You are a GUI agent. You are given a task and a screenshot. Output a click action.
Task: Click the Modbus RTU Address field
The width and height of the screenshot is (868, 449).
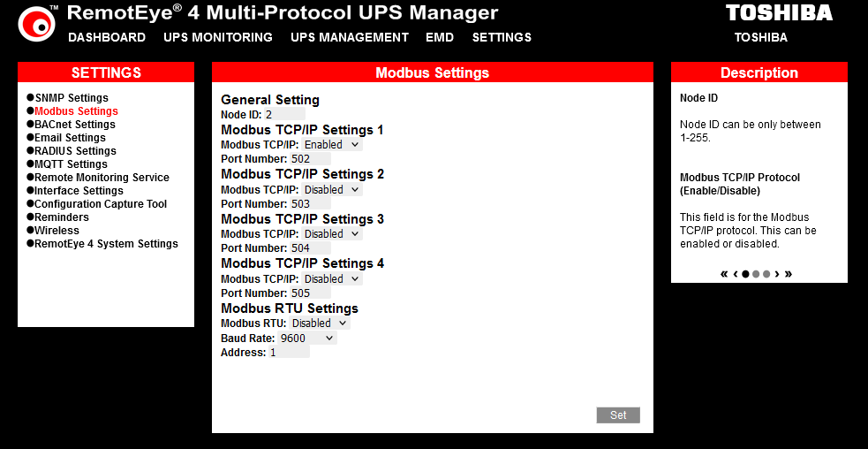289,353
